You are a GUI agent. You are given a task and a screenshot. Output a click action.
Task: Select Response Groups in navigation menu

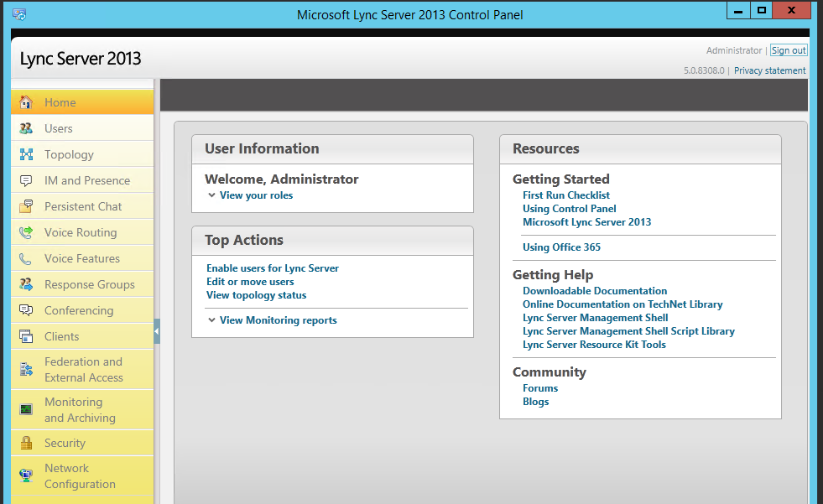tap(89, 284)
